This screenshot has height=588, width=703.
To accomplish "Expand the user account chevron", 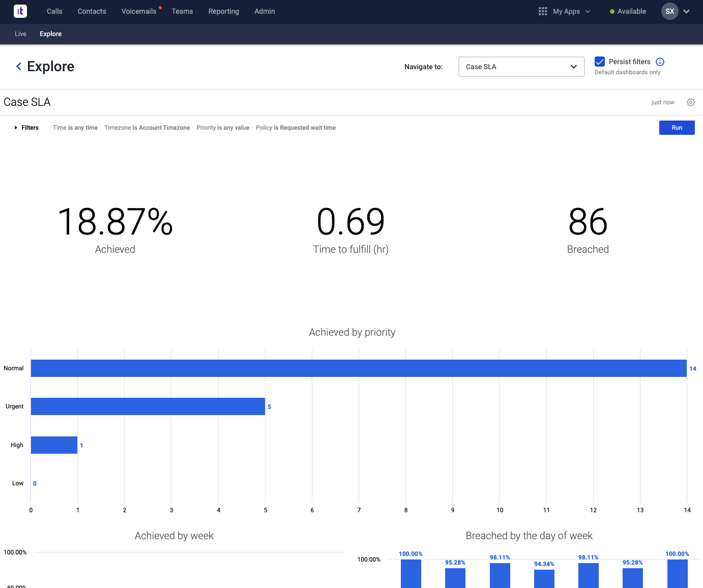I will pos(686,12).
